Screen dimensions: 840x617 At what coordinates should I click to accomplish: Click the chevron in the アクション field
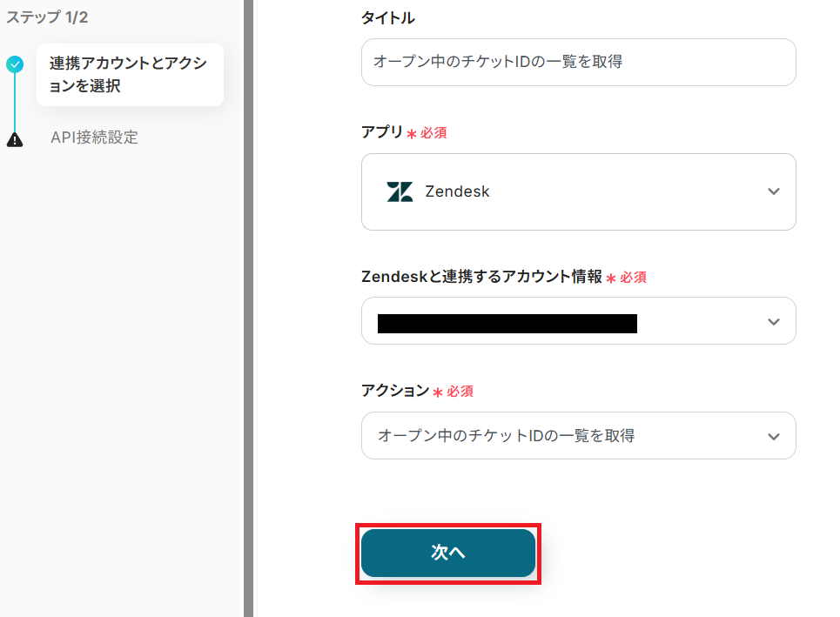[x=774, y=436]
